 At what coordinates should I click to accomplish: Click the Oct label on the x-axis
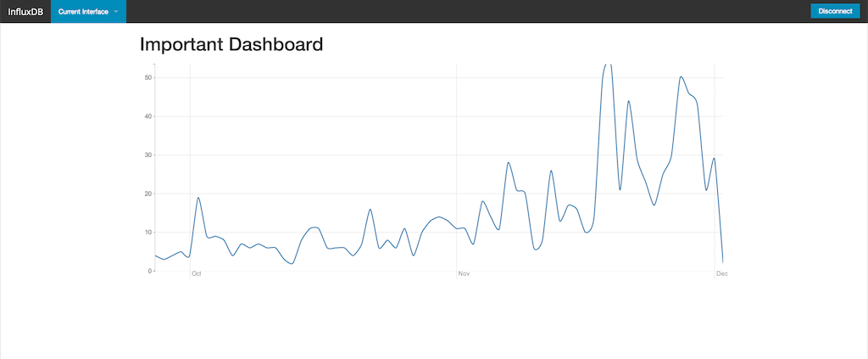tap(196, 273)
